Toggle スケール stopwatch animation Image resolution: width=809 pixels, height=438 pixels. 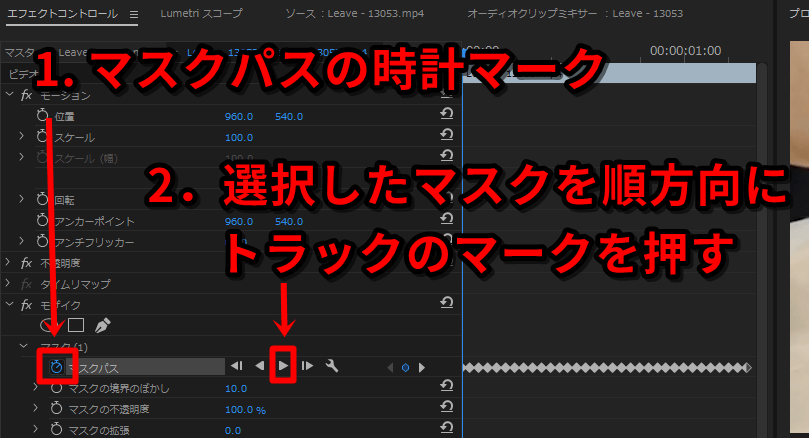click(x=42, y=136)
